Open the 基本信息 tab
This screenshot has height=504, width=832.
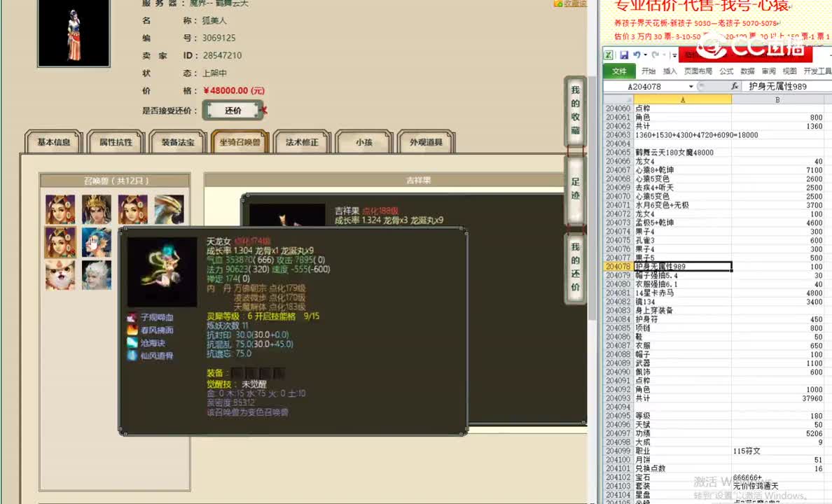click(x=54, y=142)
